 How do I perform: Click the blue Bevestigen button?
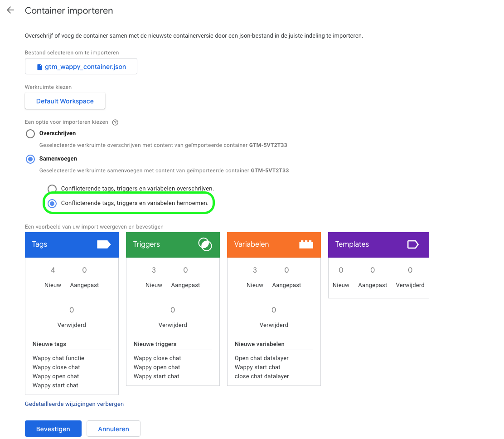point(53,429)
